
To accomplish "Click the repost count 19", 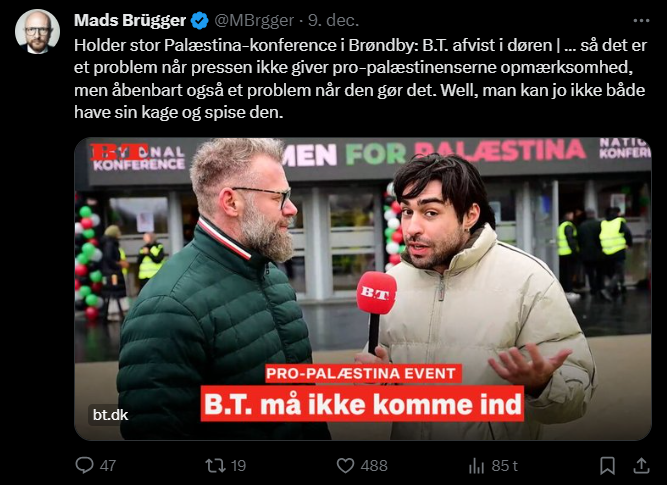I will coord(238,465).
